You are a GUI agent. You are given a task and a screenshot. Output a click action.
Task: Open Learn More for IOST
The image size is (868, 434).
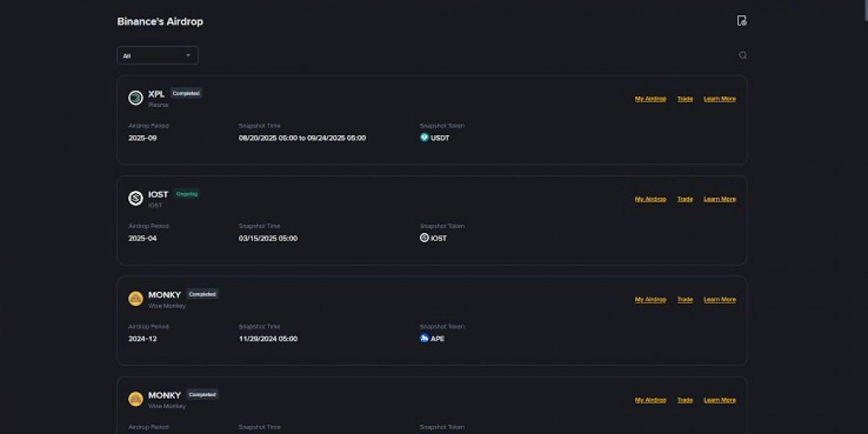click(720, 199)
